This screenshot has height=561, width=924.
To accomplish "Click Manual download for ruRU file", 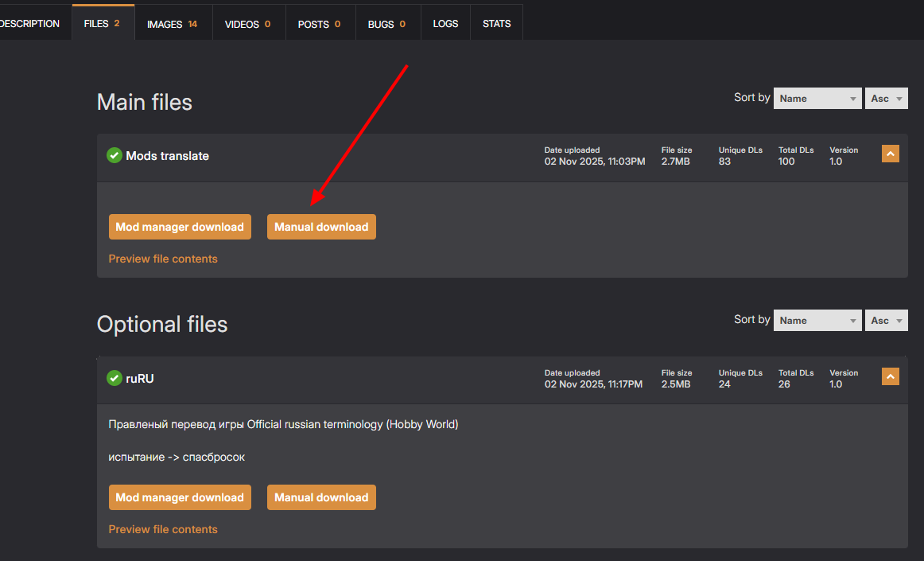I will click(x=321, y=497).
